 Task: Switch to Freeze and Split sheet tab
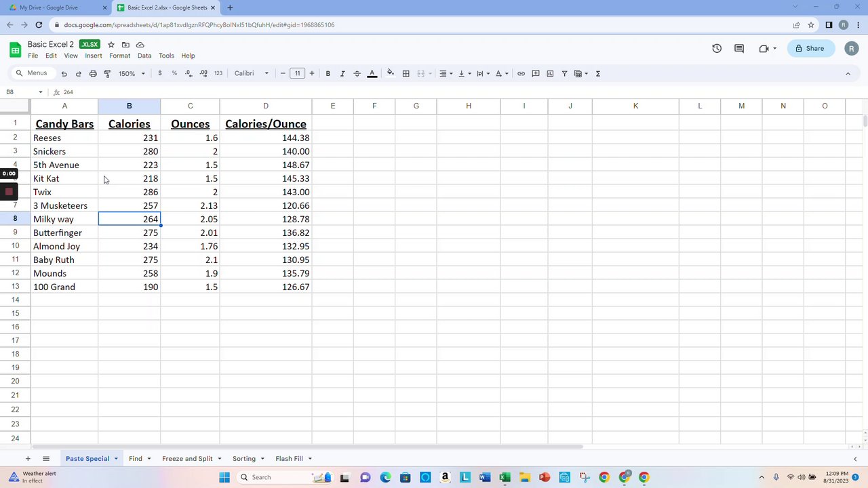tap(187, 459)
